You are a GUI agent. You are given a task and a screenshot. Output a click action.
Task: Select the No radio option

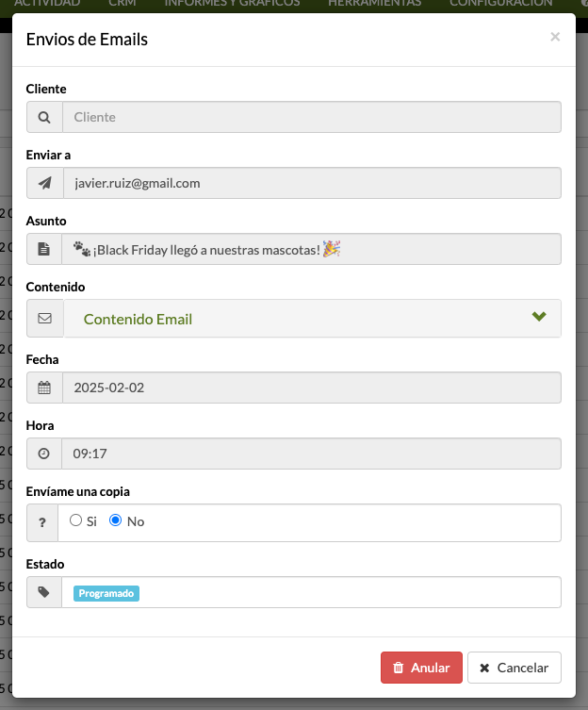click(115, 520)
